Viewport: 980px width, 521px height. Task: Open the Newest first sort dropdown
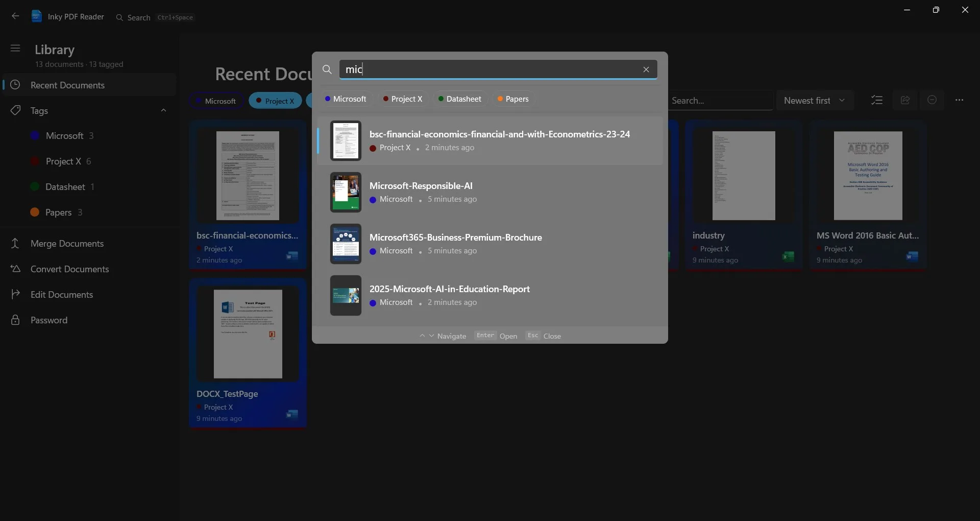point(814,101)
